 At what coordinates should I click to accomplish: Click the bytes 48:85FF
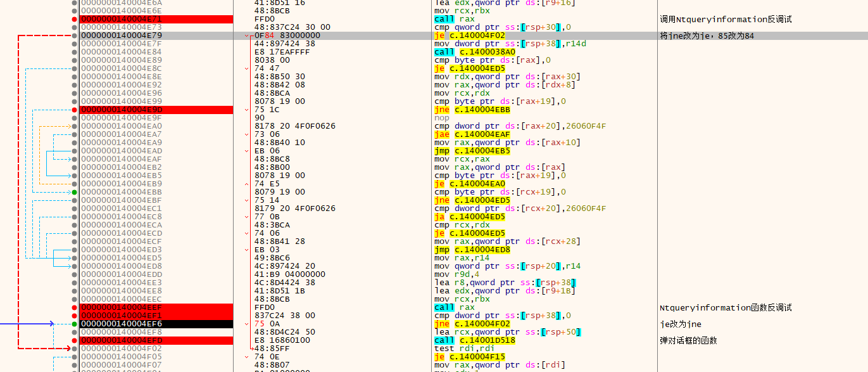click(272, 349)
